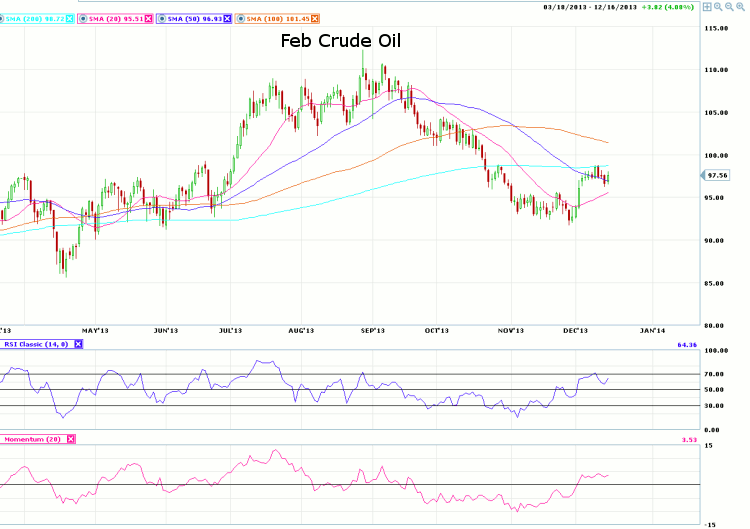Select the Momentum (20) label
Screen dimensions: 750x529
pyautogui.click(x=32, y=439)
